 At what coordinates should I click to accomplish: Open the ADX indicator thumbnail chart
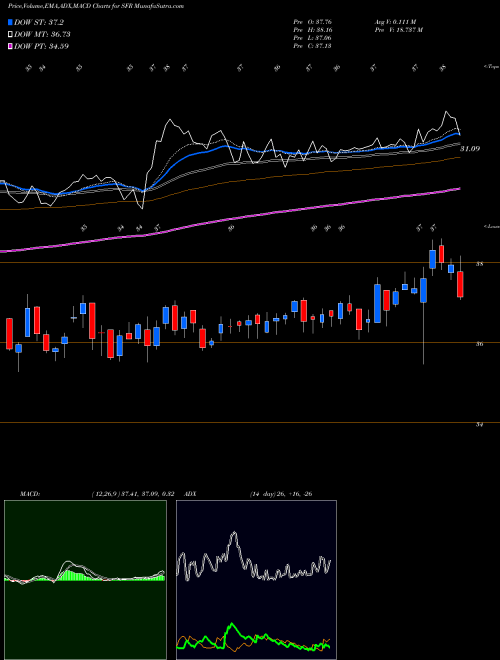(256, 580)
